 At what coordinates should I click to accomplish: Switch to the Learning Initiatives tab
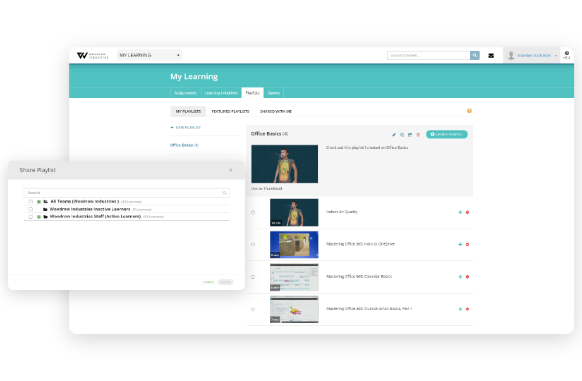221,93
